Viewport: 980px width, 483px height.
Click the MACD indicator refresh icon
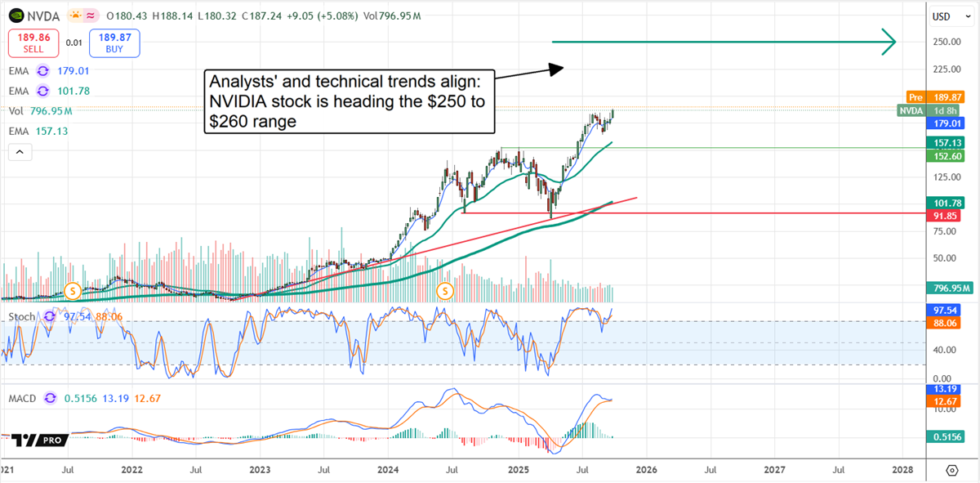tap(50, 398)
